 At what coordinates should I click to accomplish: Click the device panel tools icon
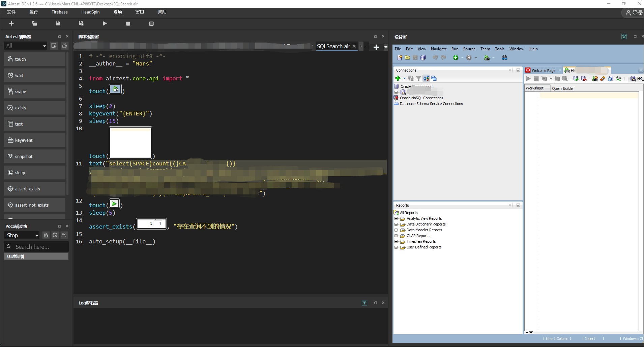click(x=624, y=36)
